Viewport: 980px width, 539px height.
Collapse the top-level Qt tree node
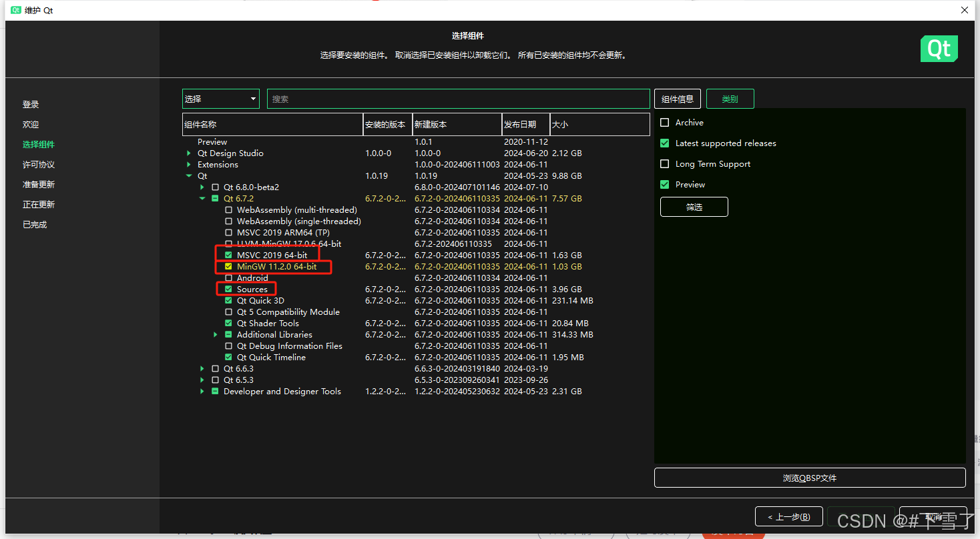pos(189,176)
